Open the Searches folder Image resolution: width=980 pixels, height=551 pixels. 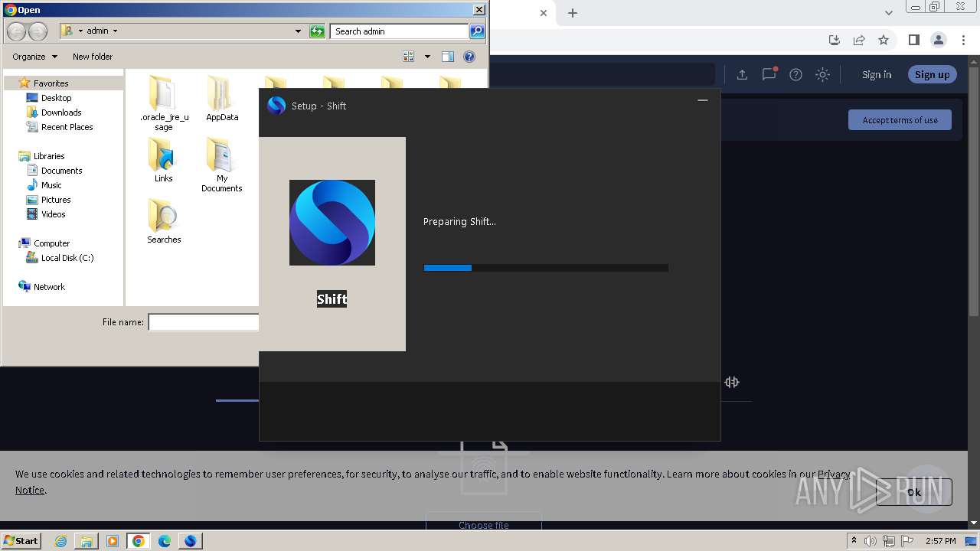pos(164,222)
